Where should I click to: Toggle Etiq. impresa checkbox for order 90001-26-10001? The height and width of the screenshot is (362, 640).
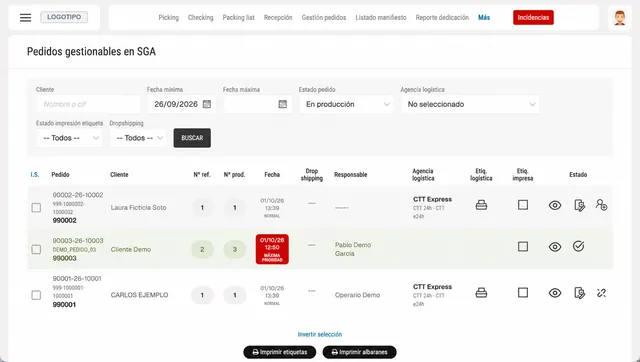[x=523, y=293]
